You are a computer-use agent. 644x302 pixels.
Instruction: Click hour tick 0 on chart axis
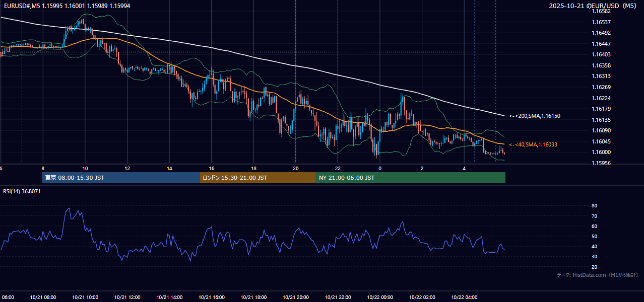point(380,168)
